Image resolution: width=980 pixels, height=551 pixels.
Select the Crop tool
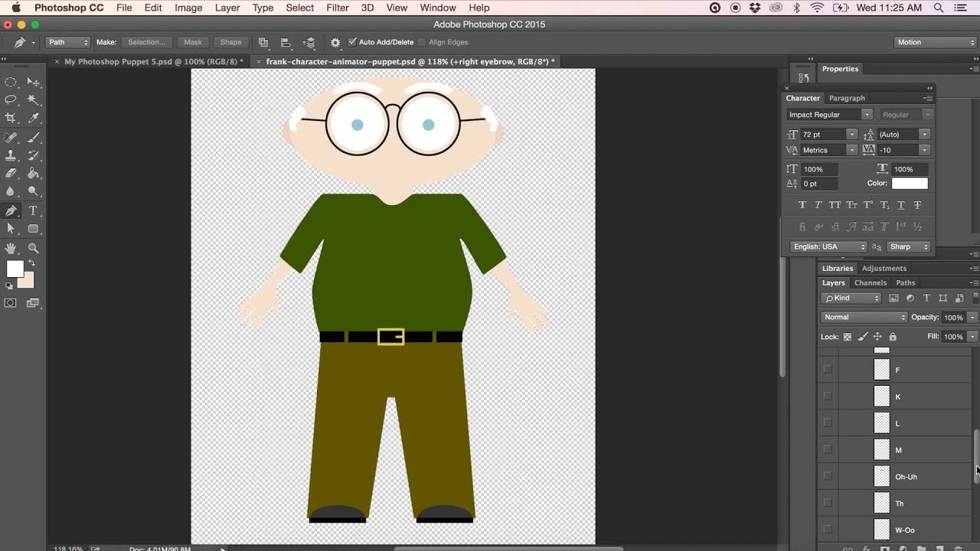[11, 119]
